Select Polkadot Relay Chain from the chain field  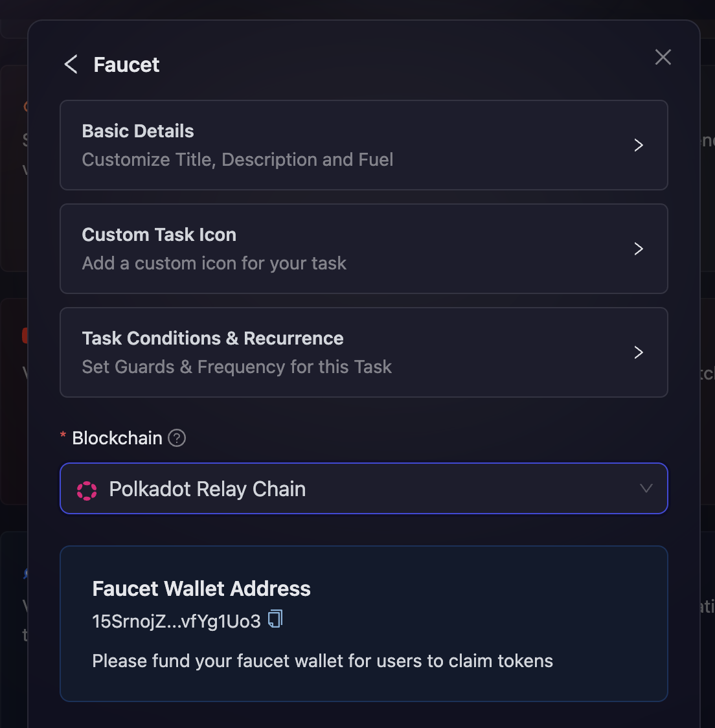coord(363,489)
